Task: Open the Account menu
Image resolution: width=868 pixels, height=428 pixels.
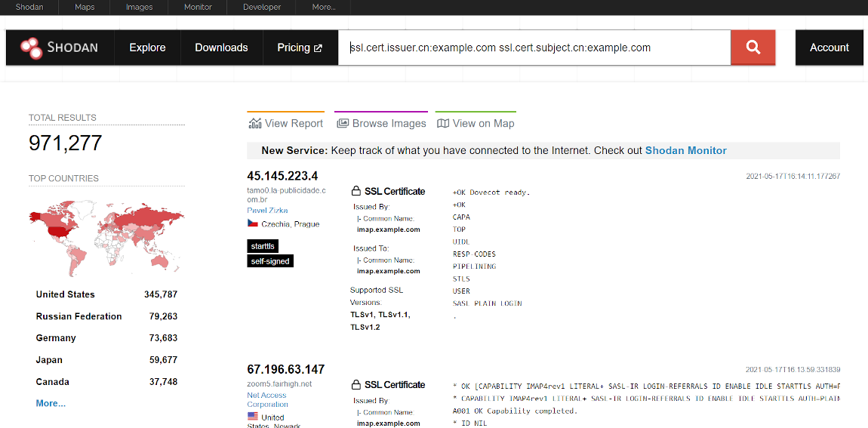Action: pos(830,48)
